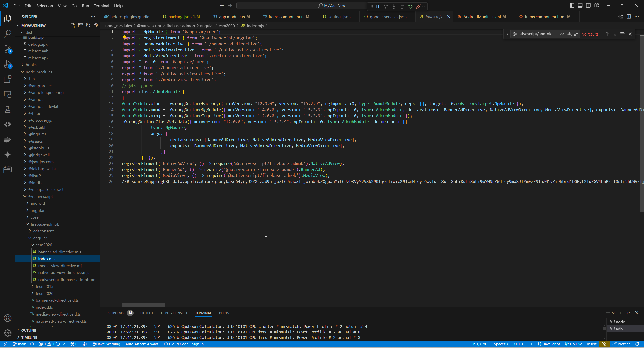Viewport: 644px width, 348px height.
Task: Toggle Match Whole Word in find widget
Action: (569, 34)
